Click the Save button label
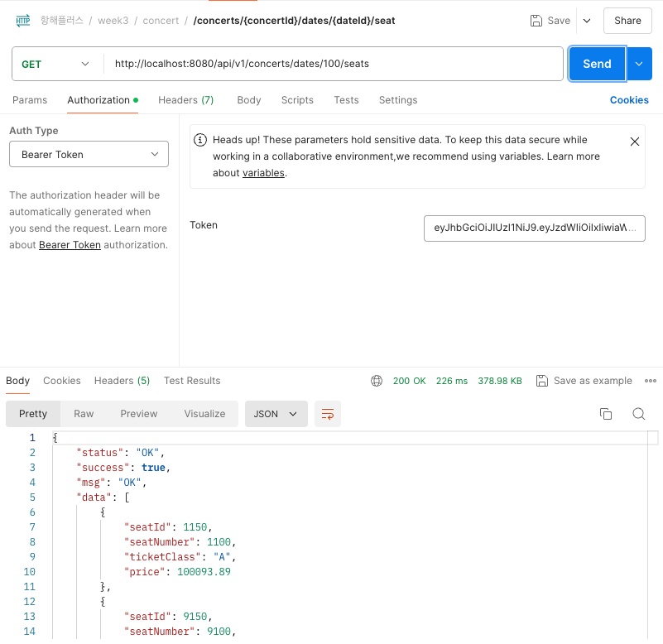This screenshot has height=644, width=663. pyautogui.click(x=559, y=21)
